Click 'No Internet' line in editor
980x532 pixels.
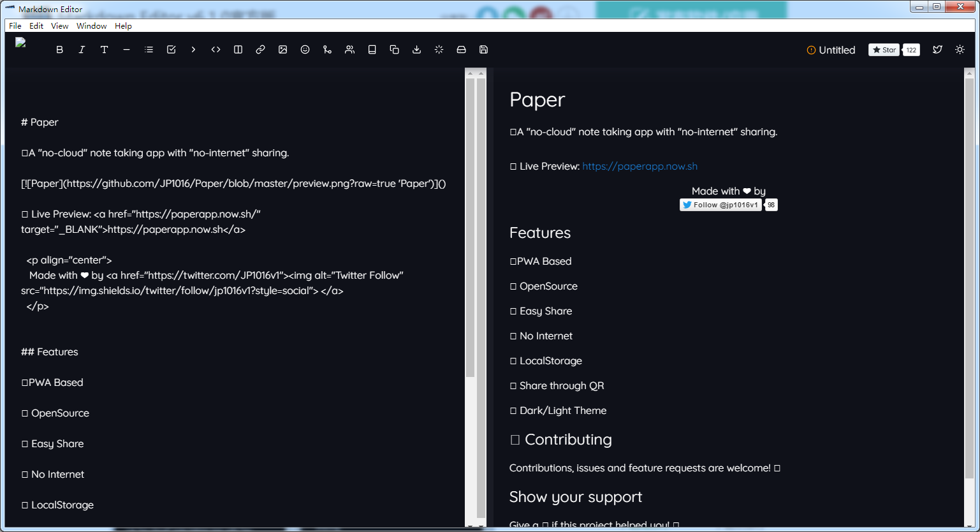coord(53,475)
